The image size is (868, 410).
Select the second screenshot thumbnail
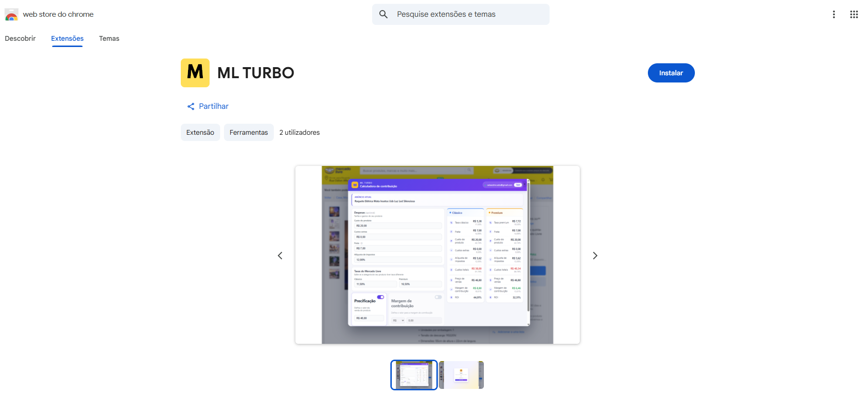pos(461,375)
